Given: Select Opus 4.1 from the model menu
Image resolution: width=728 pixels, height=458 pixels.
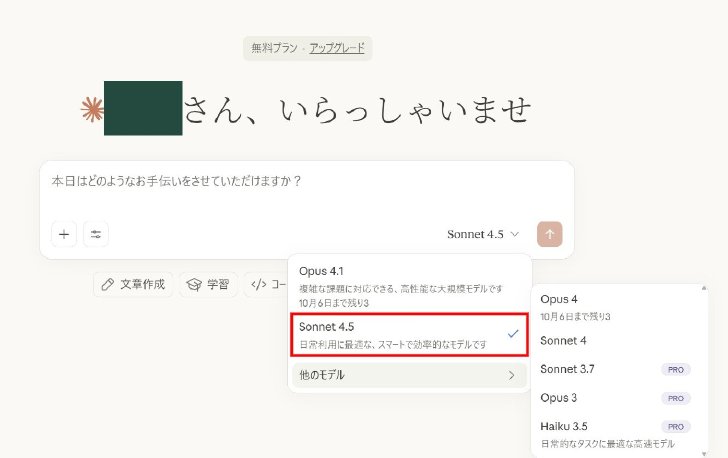Looking at the screenshot, I should 410,286.
